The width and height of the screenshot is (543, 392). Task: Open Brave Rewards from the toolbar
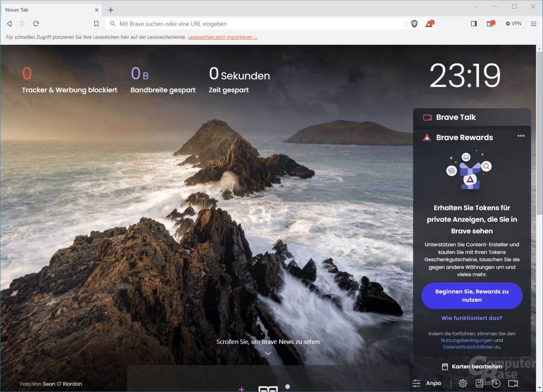point(428,24)
